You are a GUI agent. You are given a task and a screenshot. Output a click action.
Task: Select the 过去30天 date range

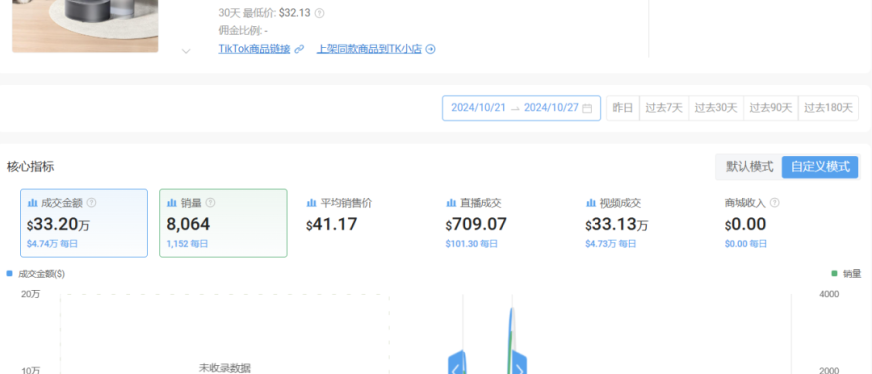716,108
